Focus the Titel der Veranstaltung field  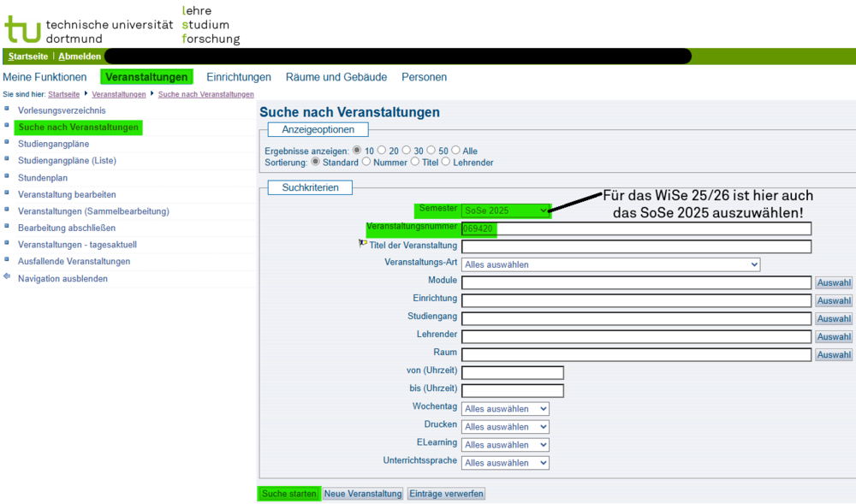click(637, 246)
